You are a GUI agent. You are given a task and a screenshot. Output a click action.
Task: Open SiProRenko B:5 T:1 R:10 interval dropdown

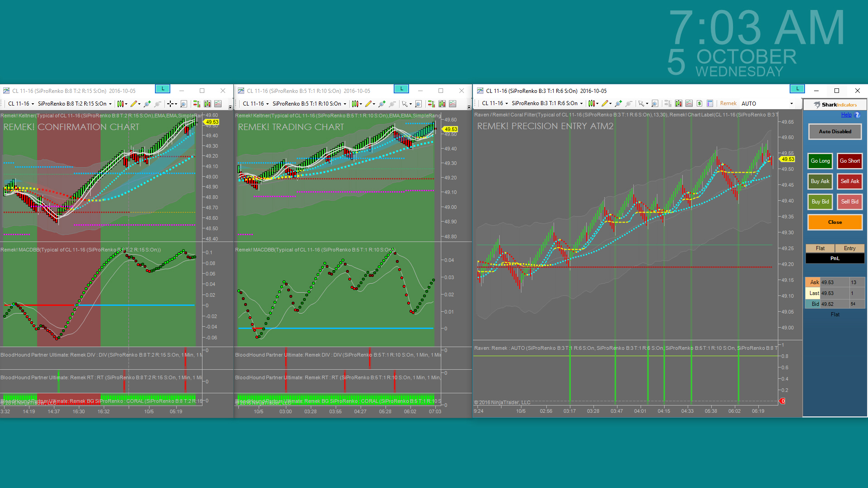pyautogui.click(x=309, y=104)
